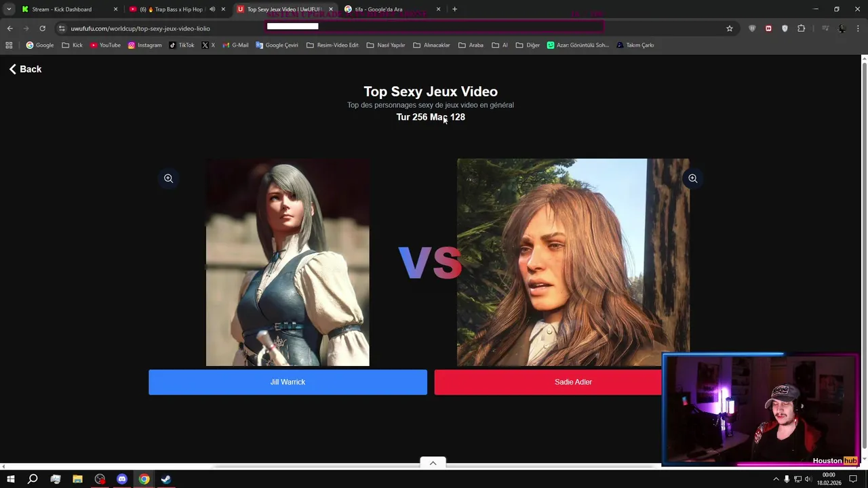Viewport: 868px width, 488px height.
Task: Select the Jill Warrick character picture
Action: 288,262
